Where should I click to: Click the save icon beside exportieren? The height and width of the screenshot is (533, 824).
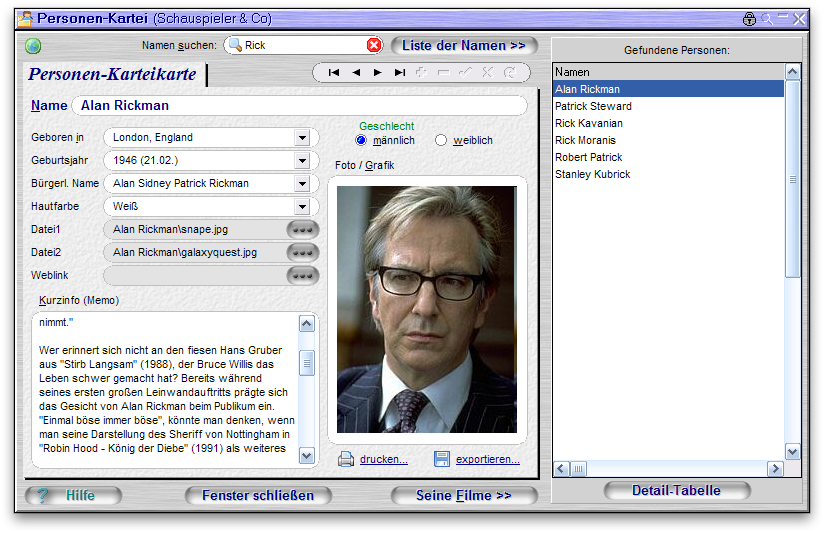(442, 459)
